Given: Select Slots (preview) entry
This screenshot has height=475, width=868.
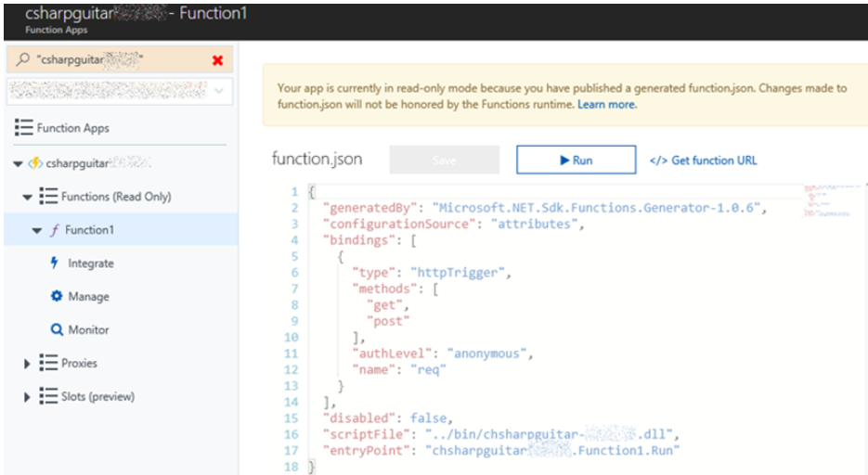Looking at the screenshot, I should pos(98,396).
